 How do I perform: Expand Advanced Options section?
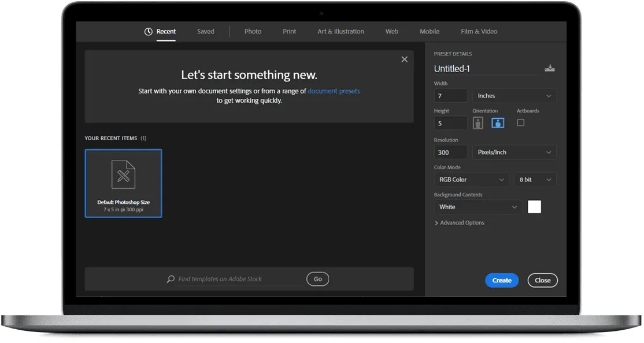[460, 223]
